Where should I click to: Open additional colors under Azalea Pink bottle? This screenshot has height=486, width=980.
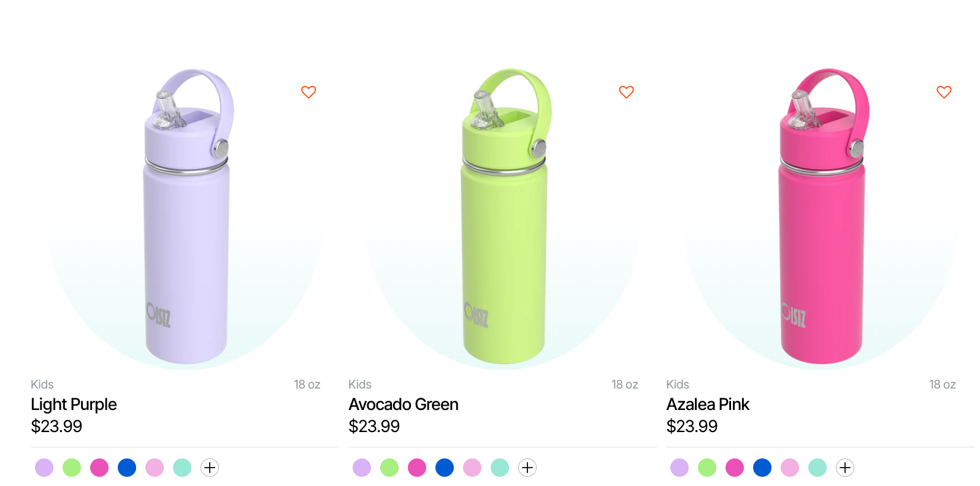(845, 468)
